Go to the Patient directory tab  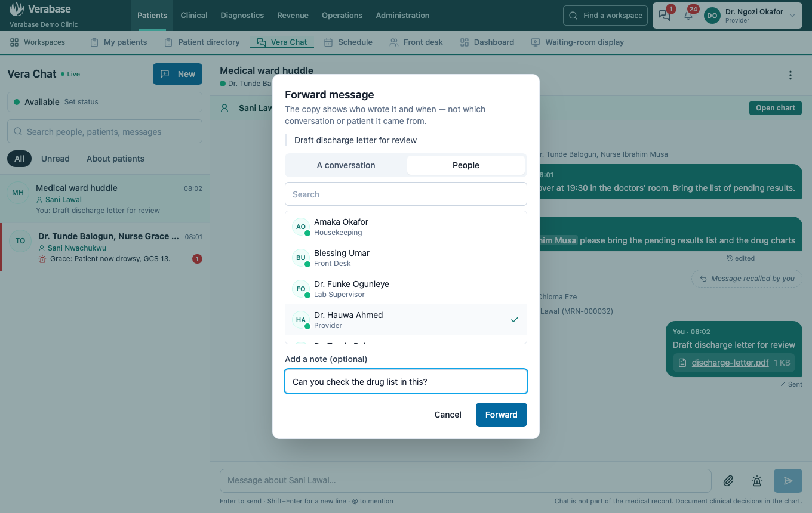[x=201, y=42]
